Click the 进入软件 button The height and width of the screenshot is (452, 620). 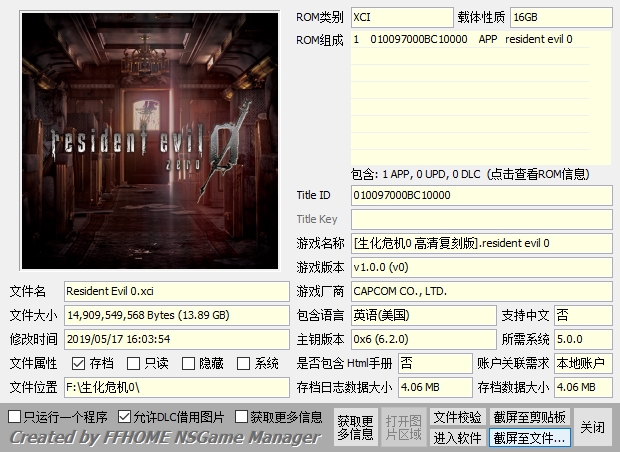pyautogui.click(x=457, y=438)
